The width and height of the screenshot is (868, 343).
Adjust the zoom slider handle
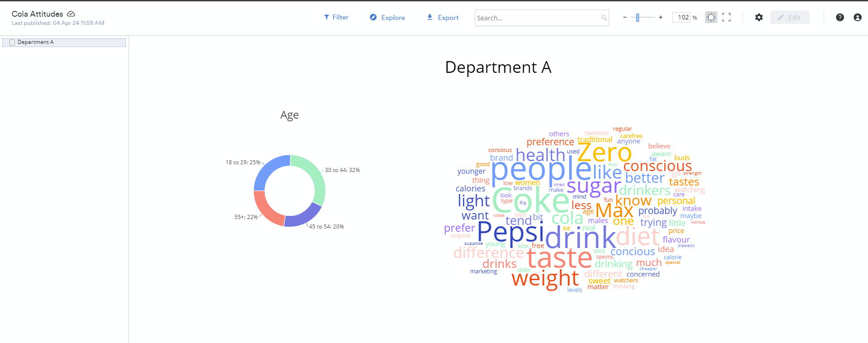tap(638, 17)
